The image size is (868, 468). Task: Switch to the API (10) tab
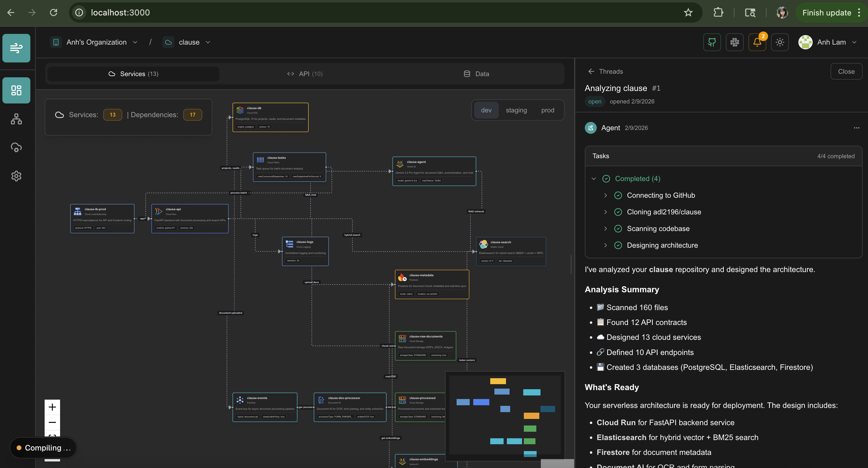point(305,74)
